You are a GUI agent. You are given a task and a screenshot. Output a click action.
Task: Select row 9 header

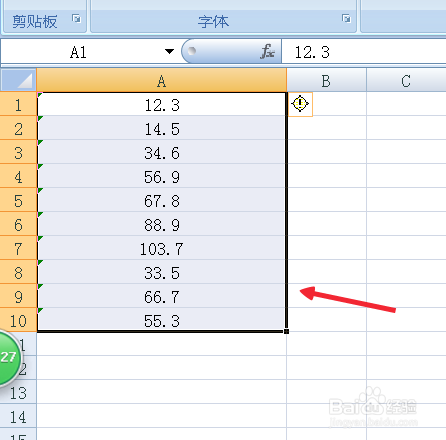click(x=18, y=296)
